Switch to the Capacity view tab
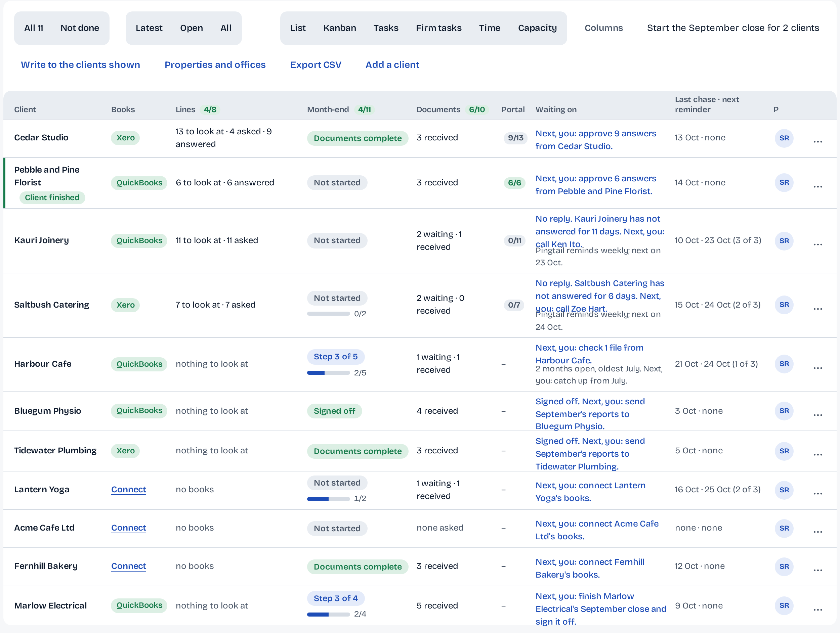 [x=537, y=28]
